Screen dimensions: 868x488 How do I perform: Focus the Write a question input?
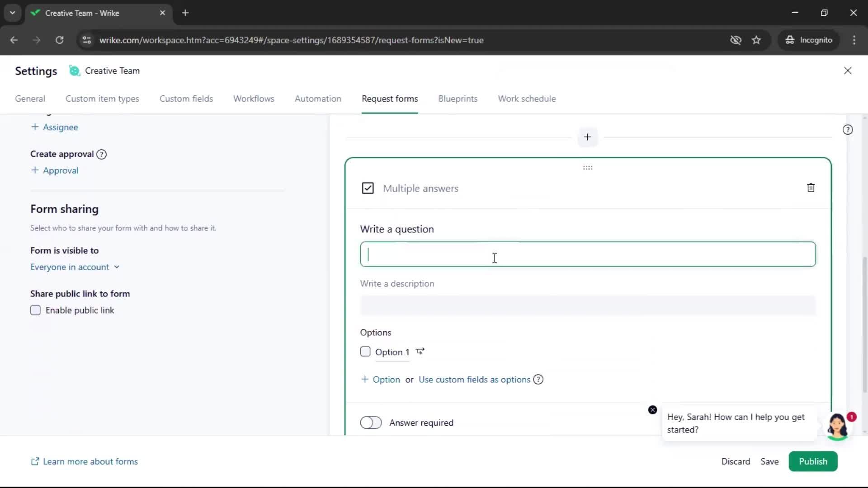[x=588, y=254]
